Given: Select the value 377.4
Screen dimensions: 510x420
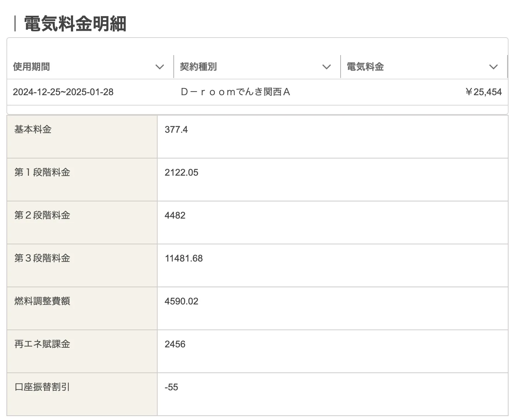Looking at the screenshot, I should click(x=176, y=130).
